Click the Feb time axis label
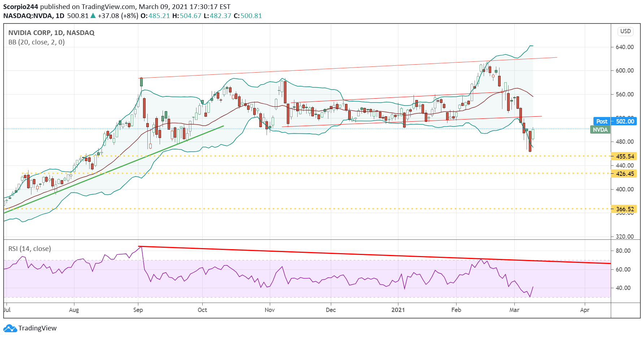 [456, 310]
